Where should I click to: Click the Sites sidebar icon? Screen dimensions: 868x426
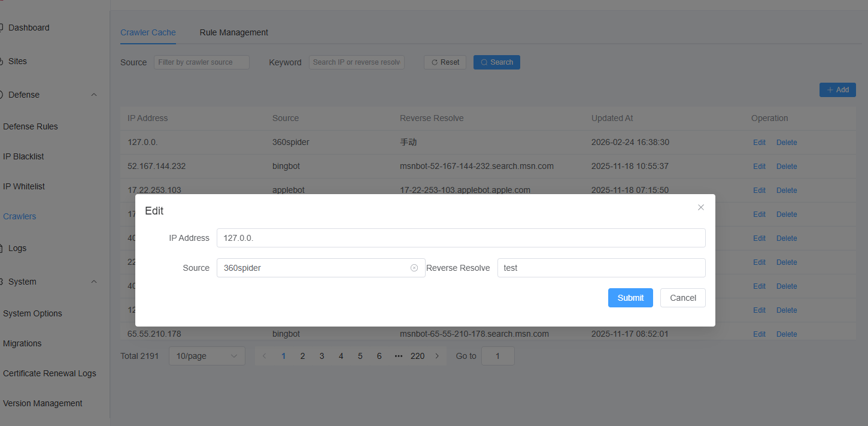(2, 61)
